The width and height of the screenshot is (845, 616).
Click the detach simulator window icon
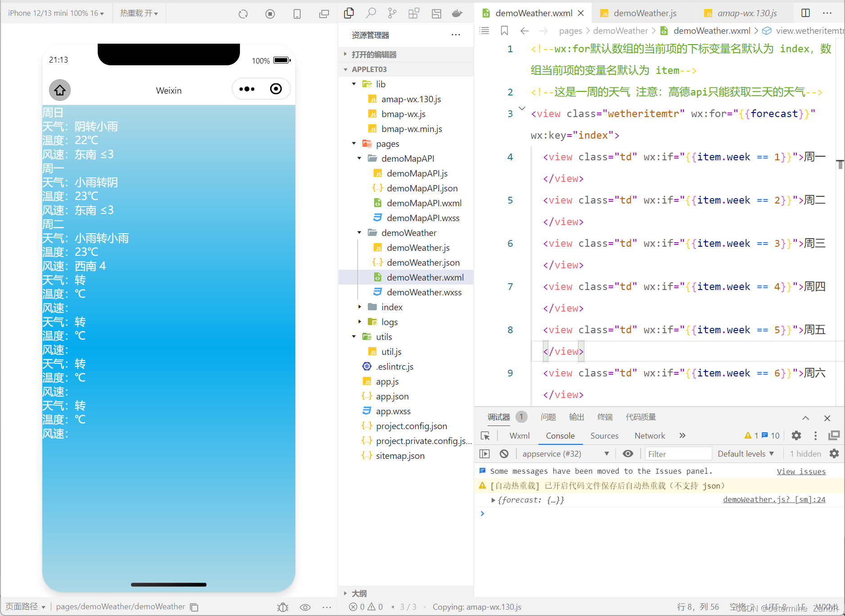(324, 14)
